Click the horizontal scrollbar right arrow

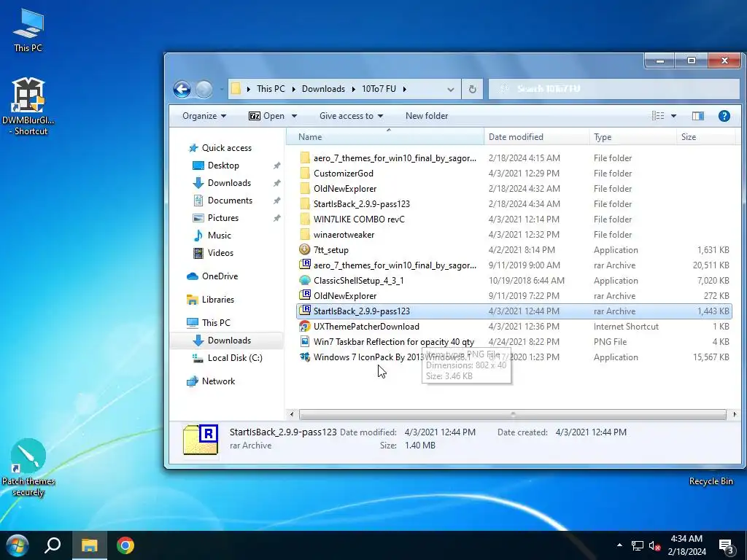point(734,415)
